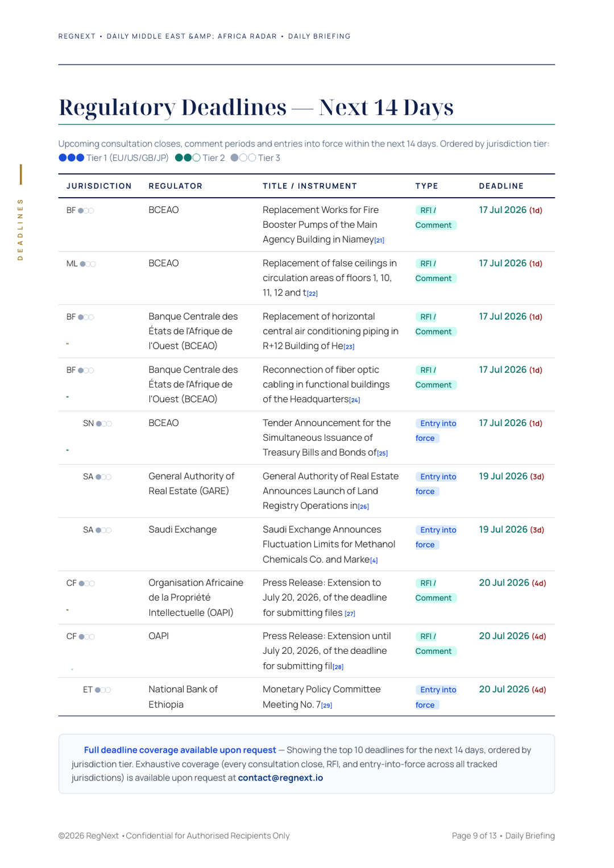Click the DEADLINE column header
This screenshot has width=614, height=868.
click(x=501, y=186)
